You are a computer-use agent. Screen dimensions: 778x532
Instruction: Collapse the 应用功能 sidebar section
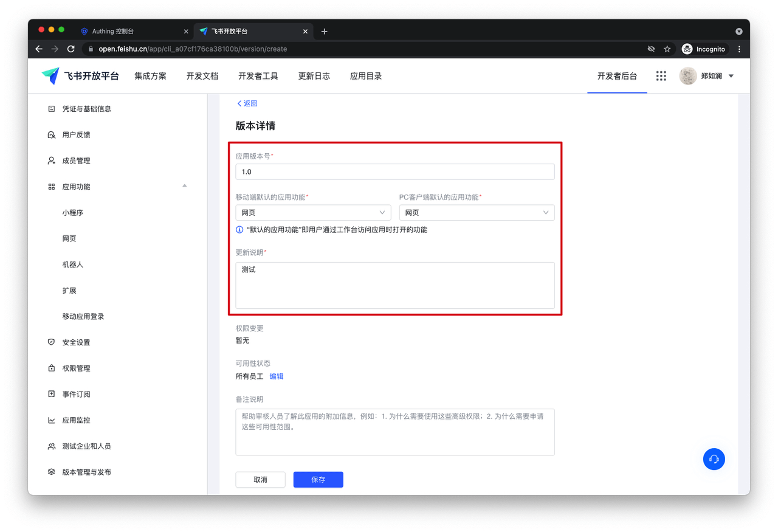tap(184, 186)
